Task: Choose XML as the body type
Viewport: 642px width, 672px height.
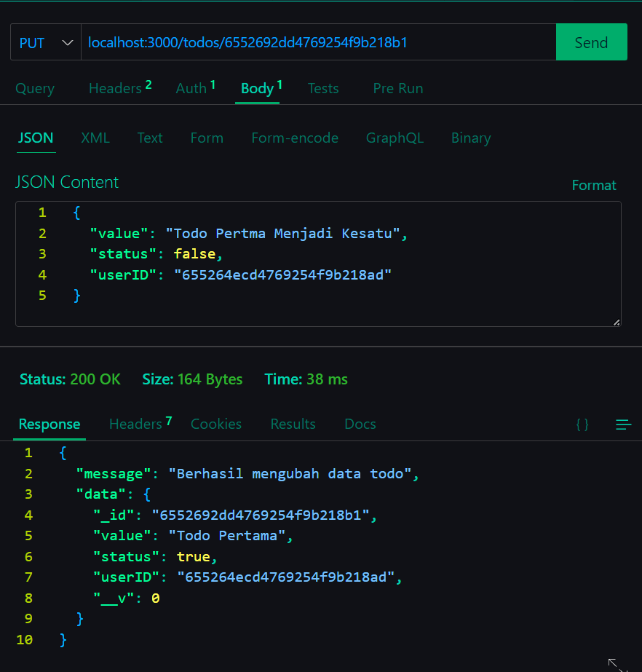Action: [95, 138]
